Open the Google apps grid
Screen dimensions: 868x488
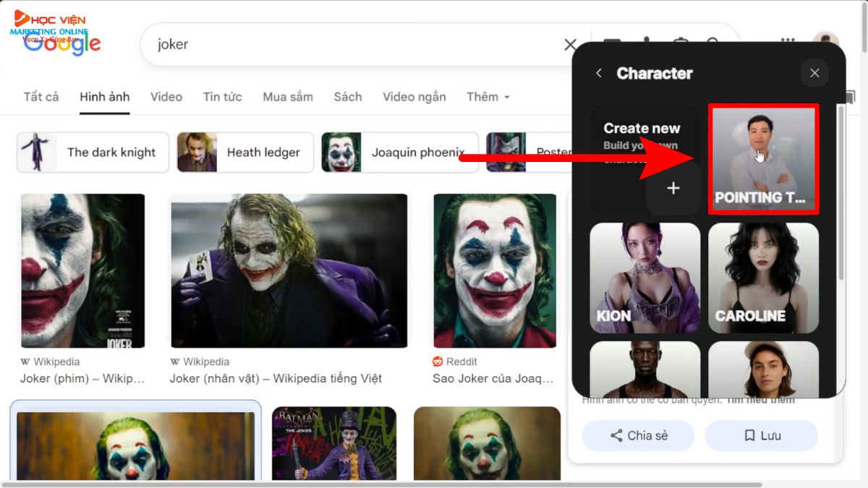click(x=788, y=41)
